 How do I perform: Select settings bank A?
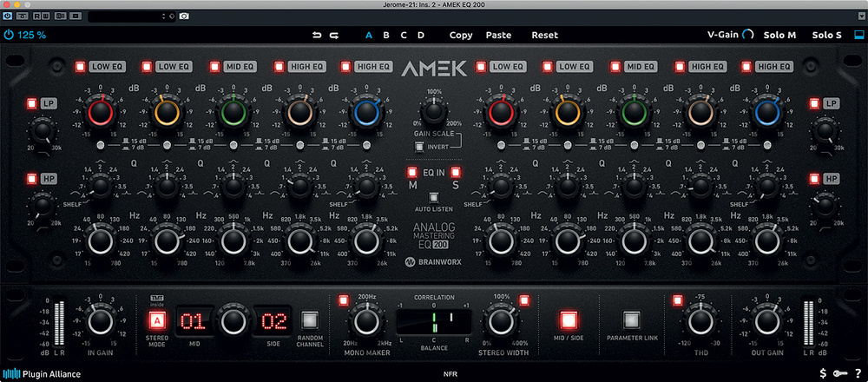click(x=369, y=35)
